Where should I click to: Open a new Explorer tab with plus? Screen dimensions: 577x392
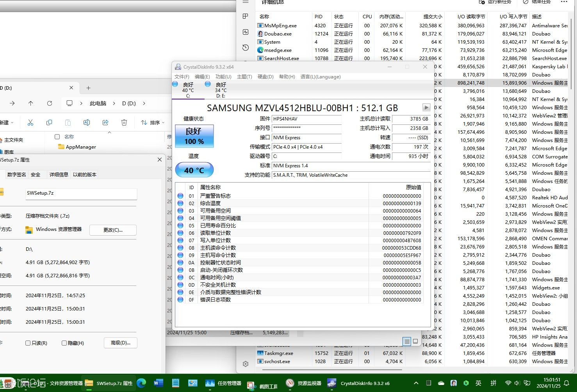click(88, 88)
